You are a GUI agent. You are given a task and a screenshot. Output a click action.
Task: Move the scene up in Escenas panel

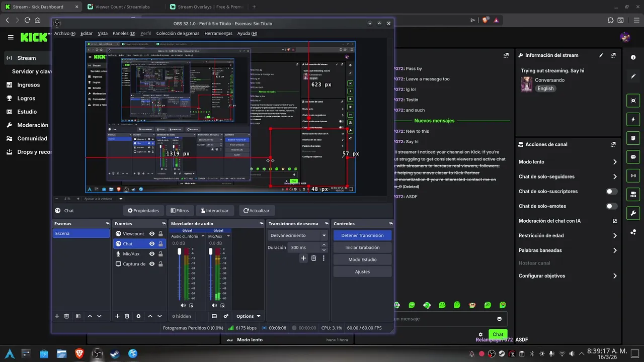(x=90, y=316)
